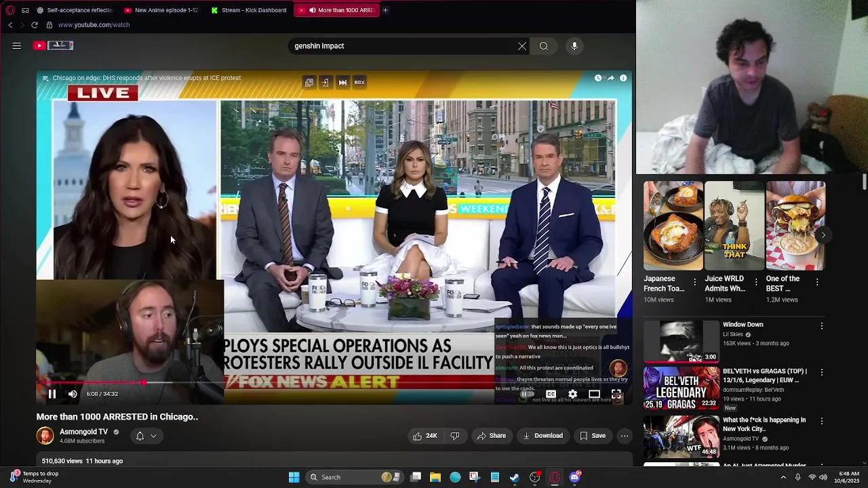Open One of the BEST short thumbnail

795,225
